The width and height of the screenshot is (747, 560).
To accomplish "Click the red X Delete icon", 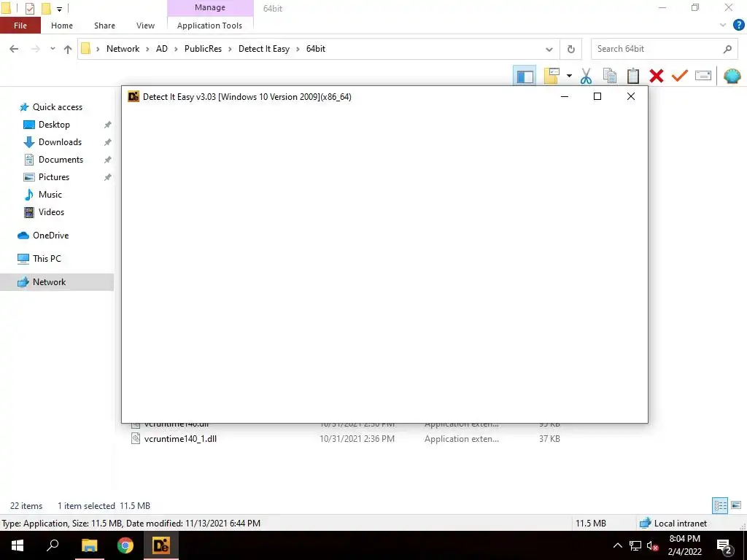I will coord(656,76).
